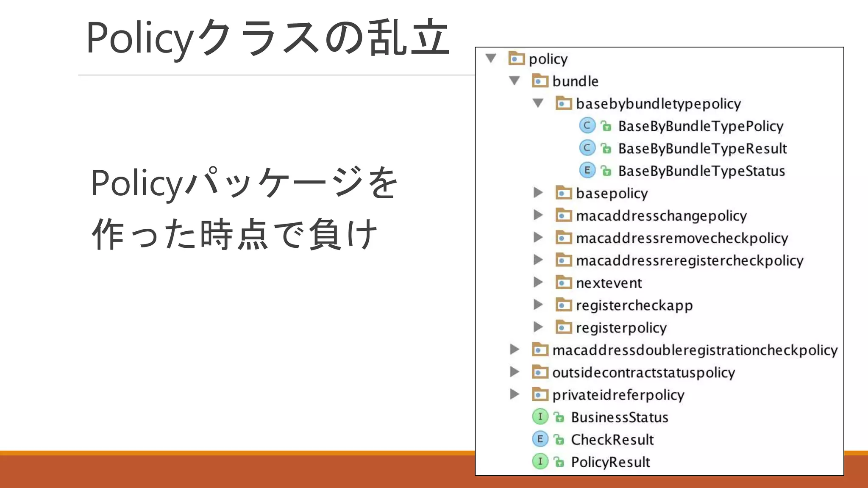Open the PolicyResult interface
Image resolution: width=868 pixels, height=488 pixels.
[611, 462]
